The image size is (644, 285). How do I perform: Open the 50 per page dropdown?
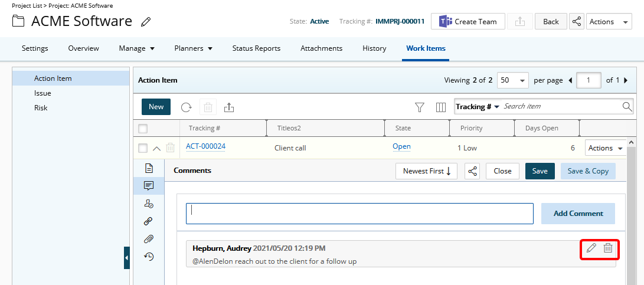(513, 80)
